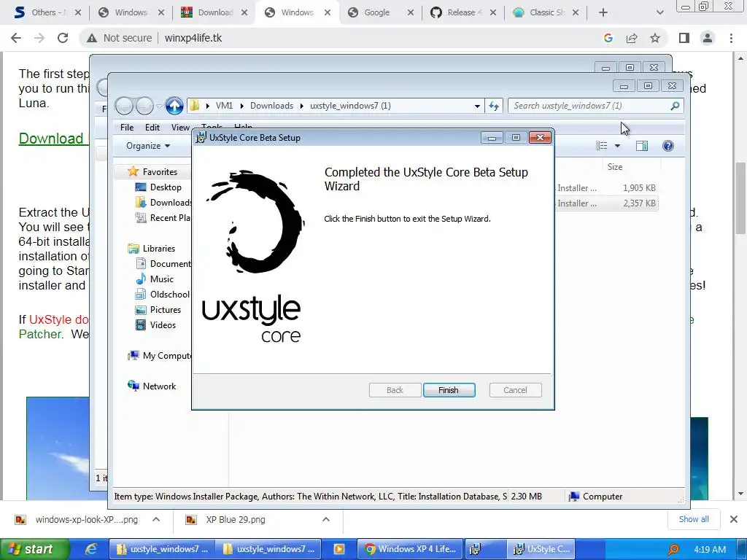Click the Size column header
The height and width of the screenshot is (560, 747).
tap(614, 167)
